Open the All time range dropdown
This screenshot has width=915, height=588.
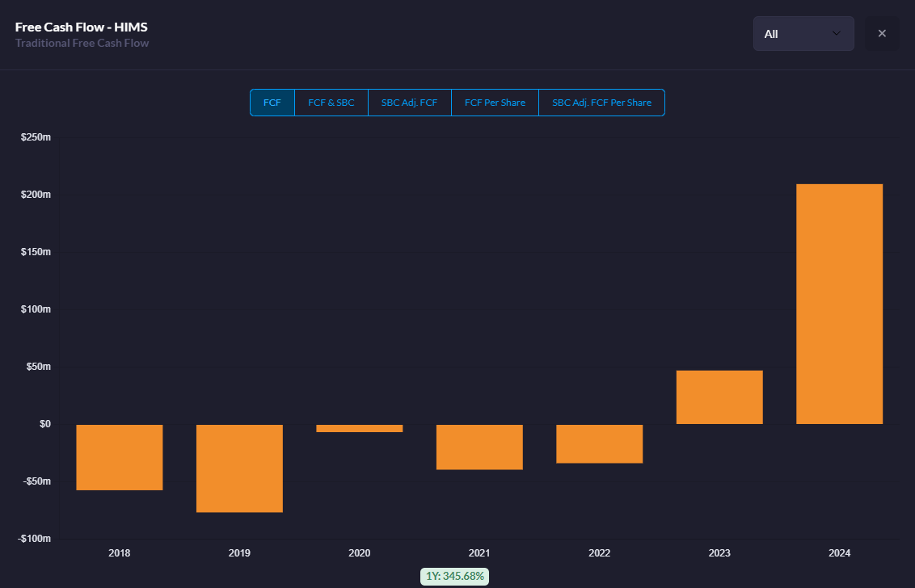click(803, 34)
